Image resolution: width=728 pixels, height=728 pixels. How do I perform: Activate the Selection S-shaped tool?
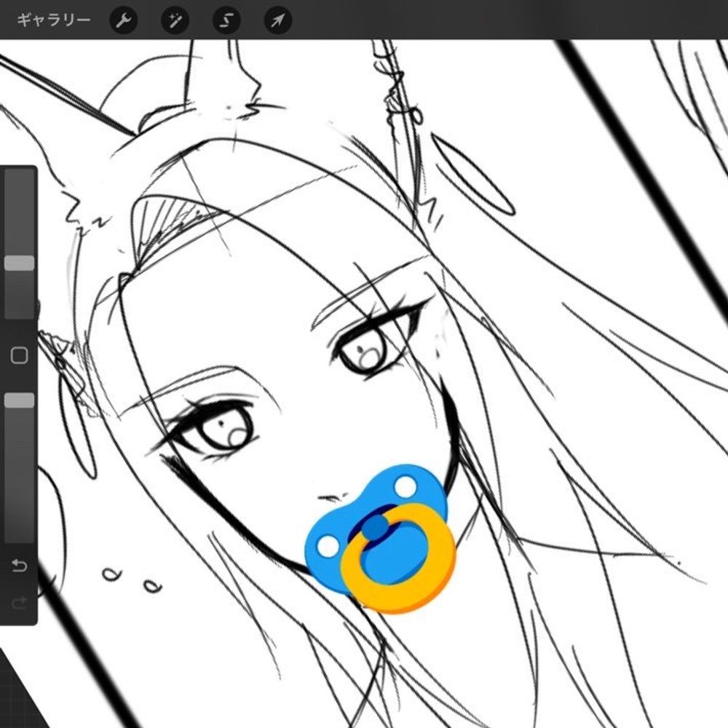click(226, 20)
